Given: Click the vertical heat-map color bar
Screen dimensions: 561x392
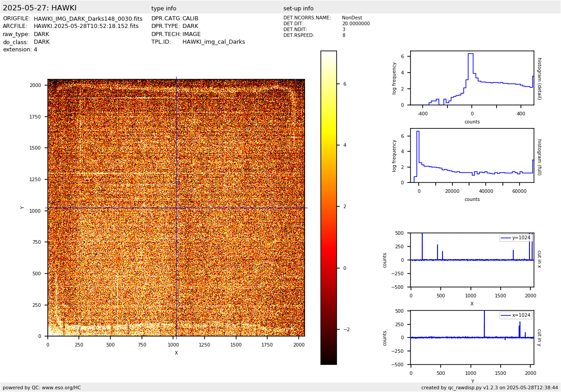Looking at the screenshot, I should pyautogui.click(x=328, y=207).
